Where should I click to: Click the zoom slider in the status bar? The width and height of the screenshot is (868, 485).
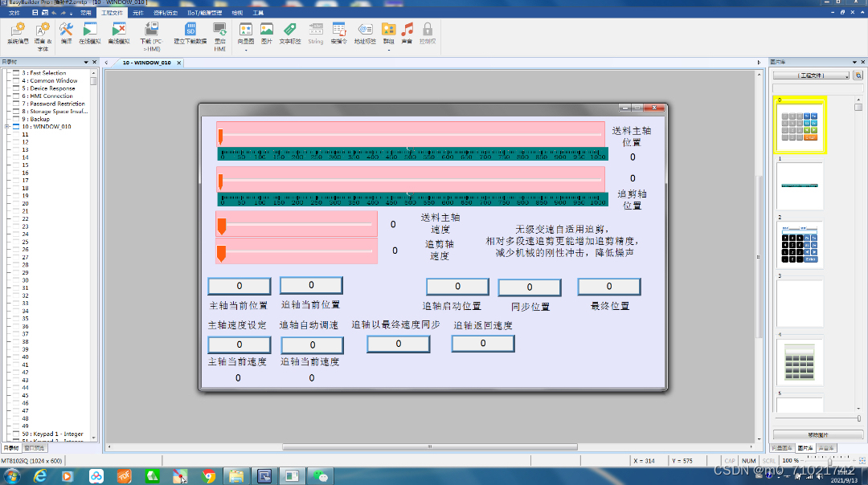(x=829, y=461)
